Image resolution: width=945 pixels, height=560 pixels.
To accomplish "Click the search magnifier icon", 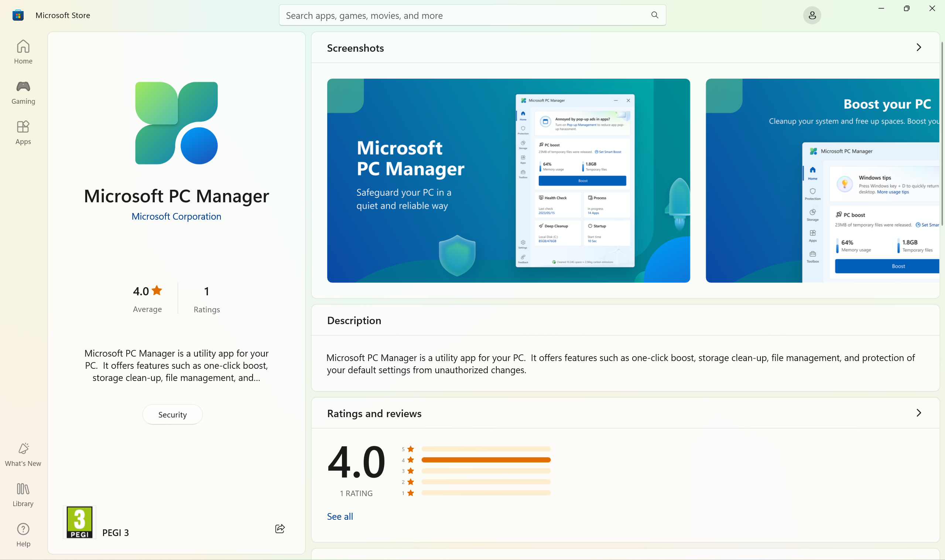I will tap(655, 15).
